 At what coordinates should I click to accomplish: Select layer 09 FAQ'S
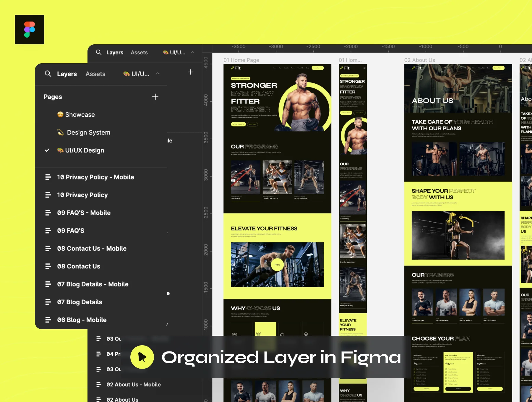pyautogui.click(x=71, y=231)
